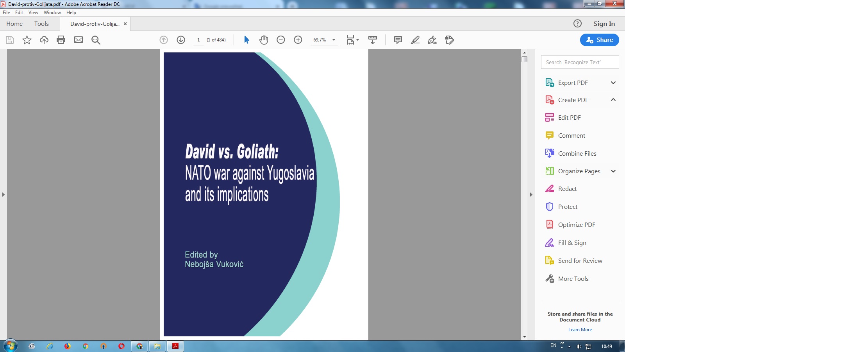Select the Hand pan tool
Image resolution: width=868 pixels, height=352 pixels.
[x=264, y=40]
